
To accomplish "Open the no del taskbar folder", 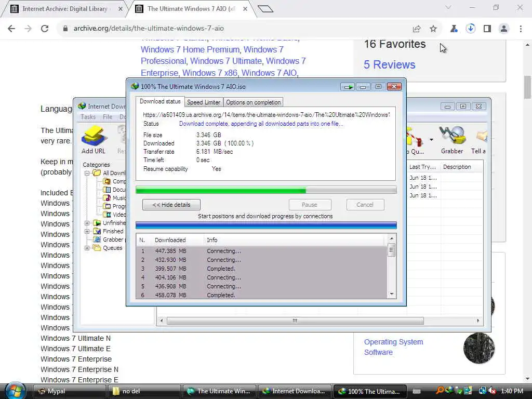I will [143, 391].
